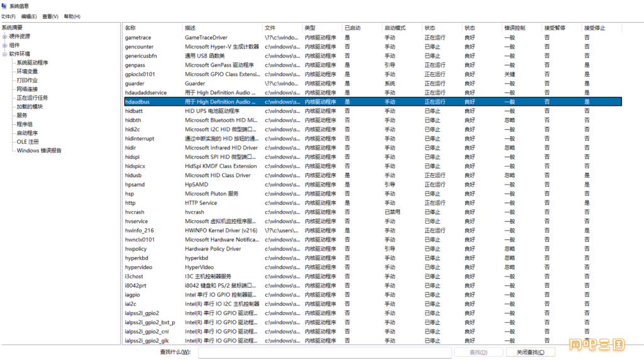Image resolution: width=644 pixels, height=360 pixels.
Task: Select the hyperkbd driver row
Action: point(373,258)
